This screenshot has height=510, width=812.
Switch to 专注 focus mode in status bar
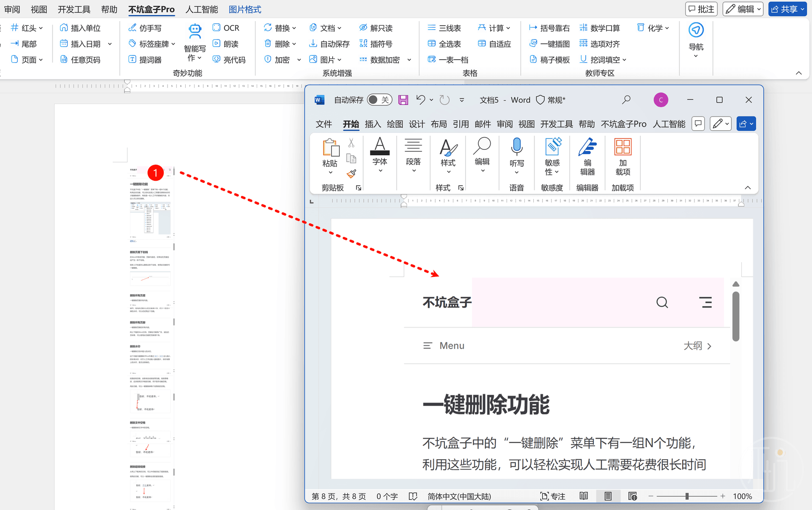tap(553, 496)
